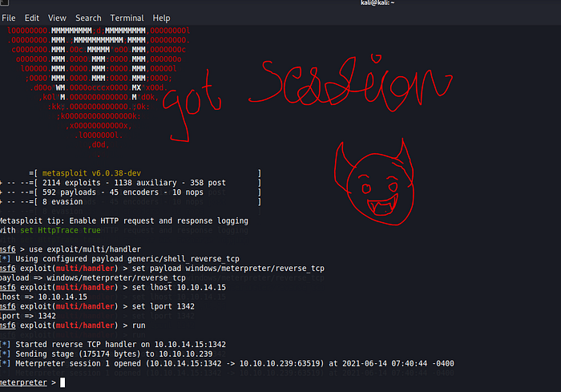Click the meterpreter prompt cursor
This screenshot has width=561, height=392.
[x=63, y=382]
